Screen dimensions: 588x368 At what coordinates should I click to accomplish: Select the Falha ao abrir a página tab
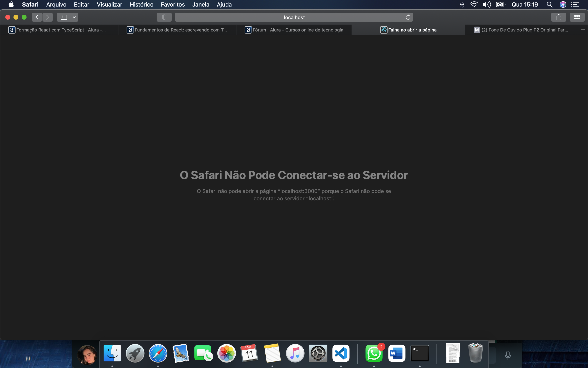[408, 30]
